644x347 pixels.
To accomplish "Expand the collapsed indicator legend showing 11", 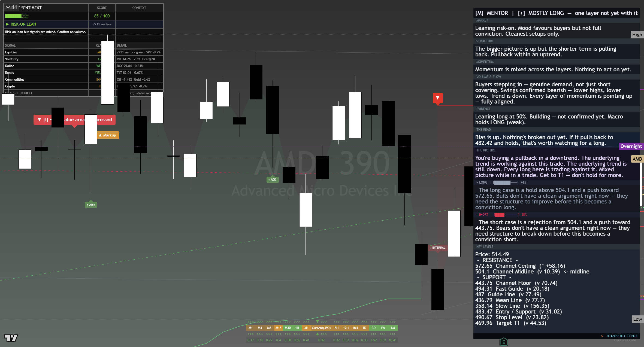I will tap(11, 7).
